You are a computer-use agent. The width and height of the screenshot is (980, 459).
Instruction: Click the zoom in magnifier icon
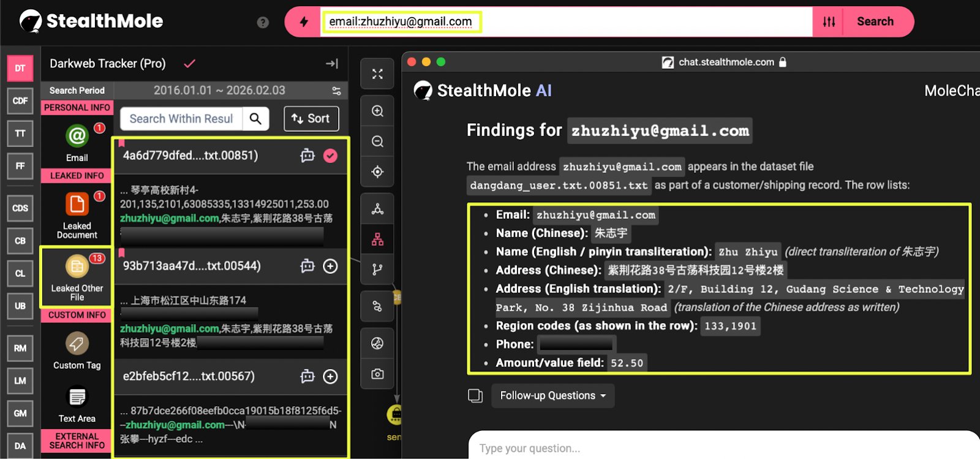377,111
